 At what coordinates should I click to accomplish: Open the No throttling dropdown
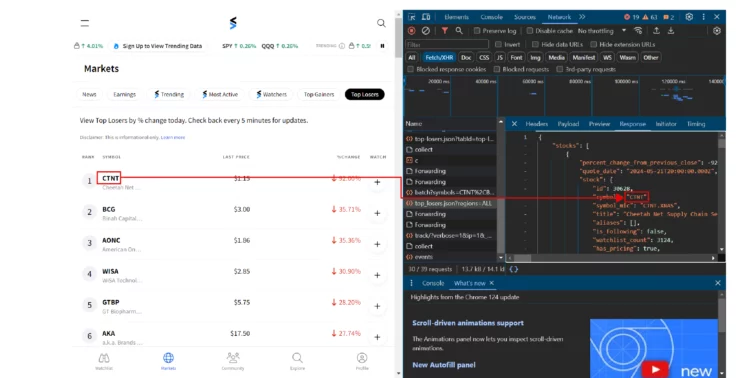point(602,31)
